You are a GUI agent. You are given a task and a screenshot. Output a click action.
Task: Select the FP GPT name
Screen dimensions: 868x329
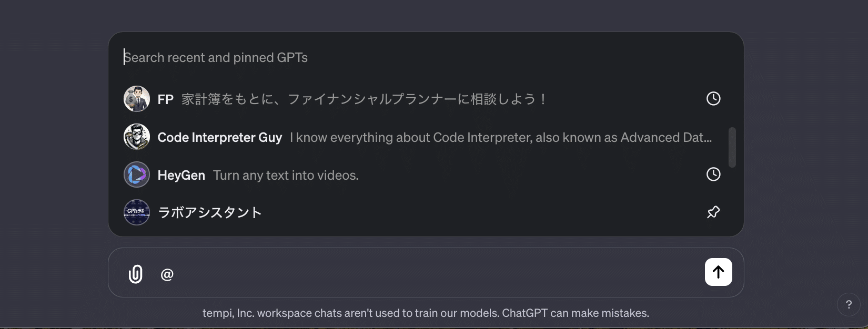coord(165,99)
